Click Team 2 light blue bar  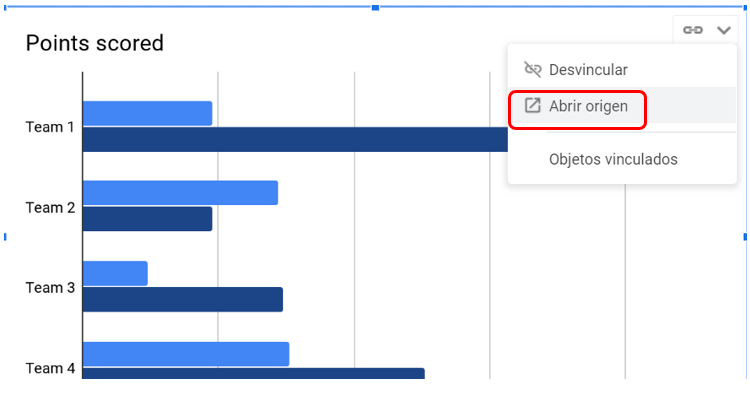180,193
